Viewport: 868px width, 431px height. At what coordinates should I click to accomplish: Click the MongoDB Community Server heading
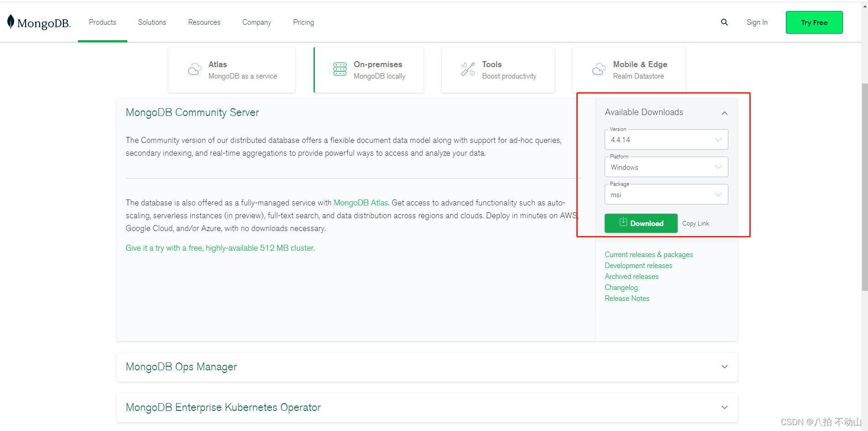click(x=192, y=113)
